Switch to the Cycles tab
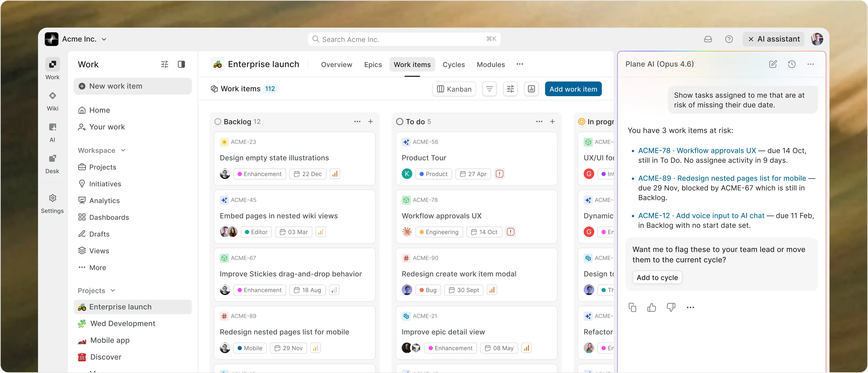 point(454,64)
